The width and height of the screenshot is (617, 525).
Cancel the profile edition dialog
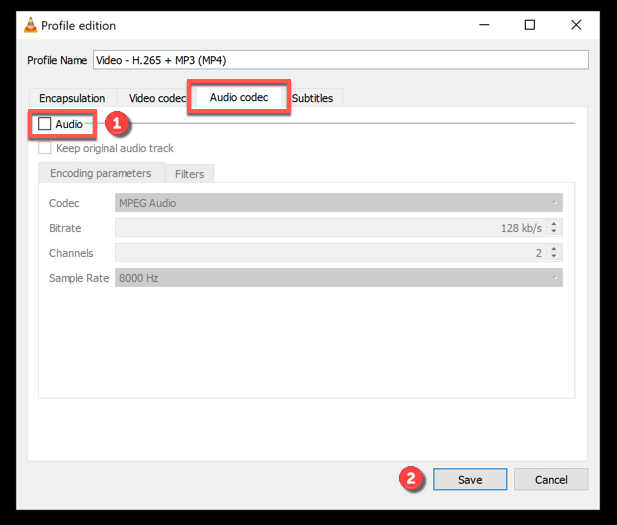point(551,479)
